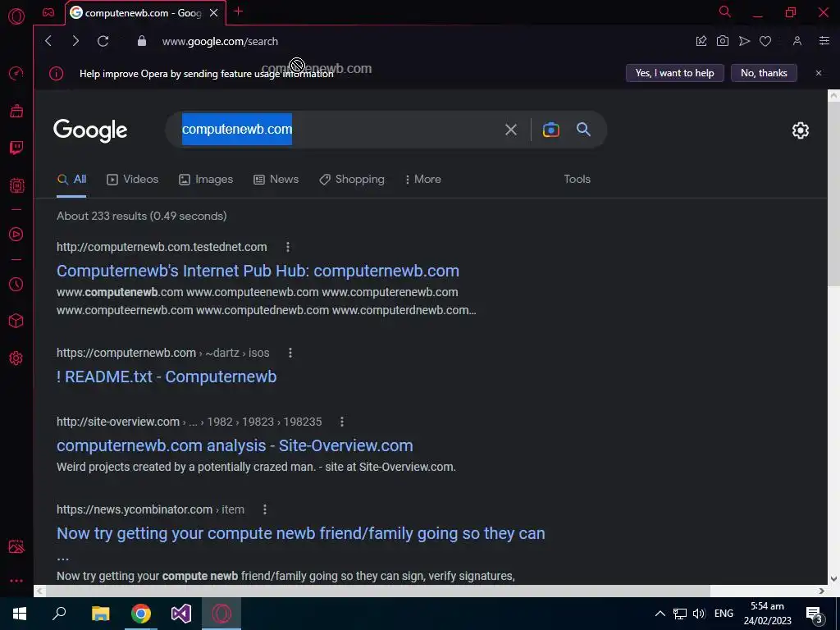Open ! README.txt - Computernewb link
Viewport: 840px width, 630px height.
coord(167,377)
